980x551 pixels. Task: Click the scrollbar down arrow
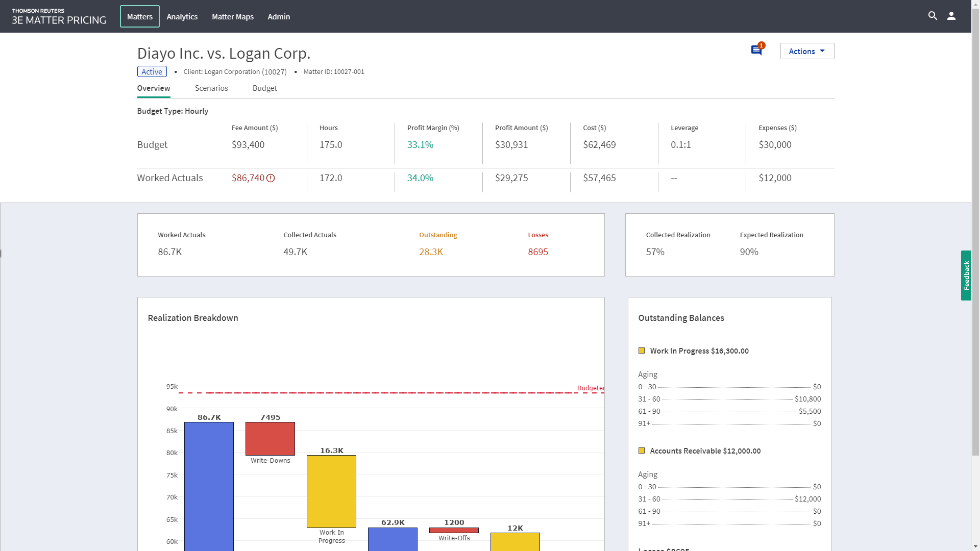pos(976,546)
